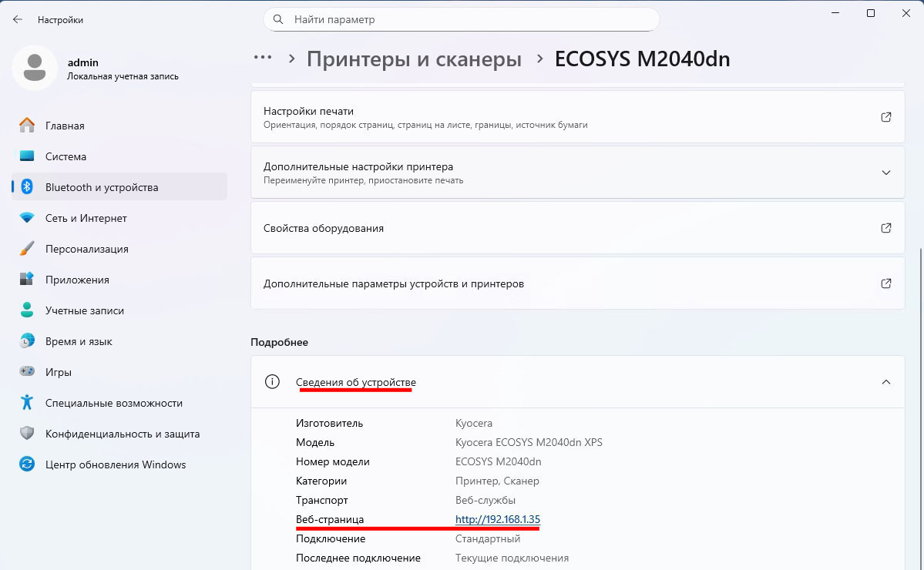Maximize the Settings window
Viewport: 924px width, 570px height.
tap(870, 13)
